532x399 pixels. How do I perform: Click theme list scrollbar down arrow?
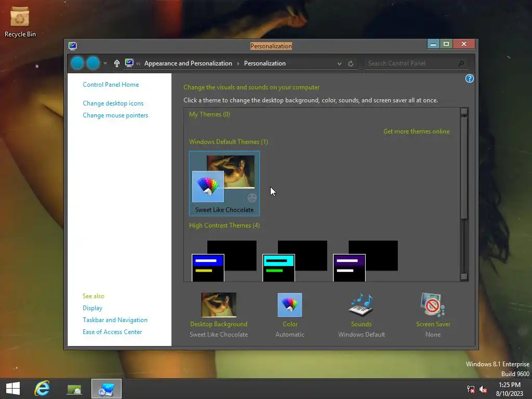pyautogui.click(x=464, y=277)
